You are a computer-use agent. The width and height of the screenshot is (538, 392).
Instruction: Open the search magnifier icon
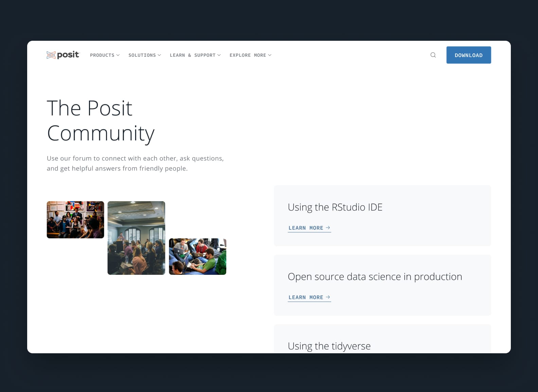[x=433, y=55]
